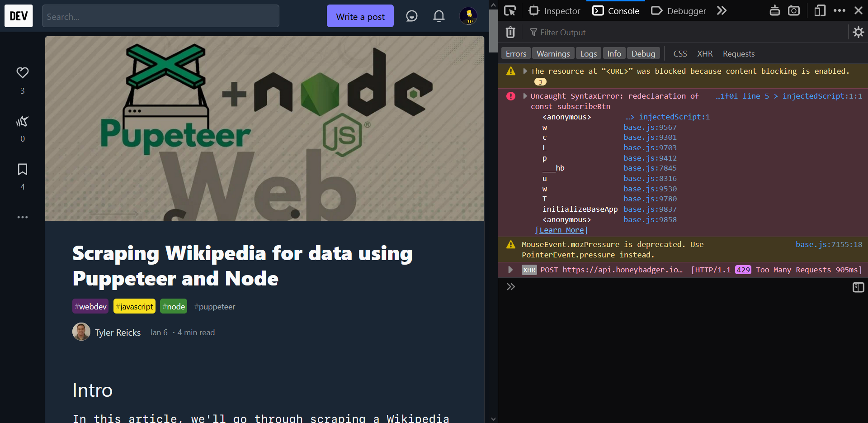Open the article more options ellipsis
868x423 pixels.
23,217
